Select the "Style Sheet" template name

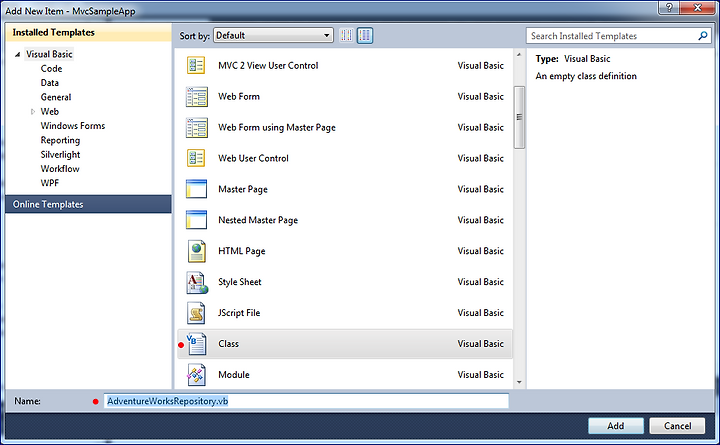(240, 282)
